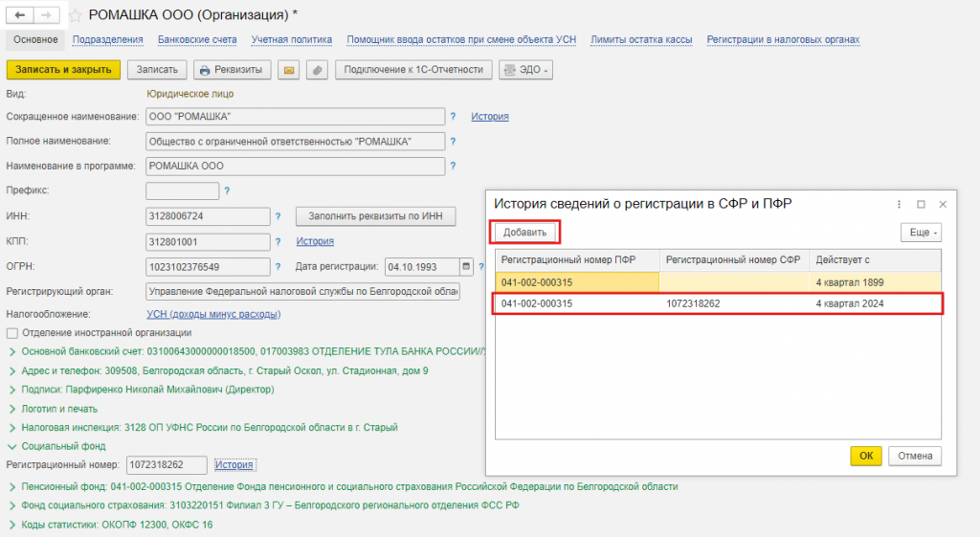Open История link next to КПП
Image resolution: width=980 pixels, height=537 pixels.
tap(315, 241)
